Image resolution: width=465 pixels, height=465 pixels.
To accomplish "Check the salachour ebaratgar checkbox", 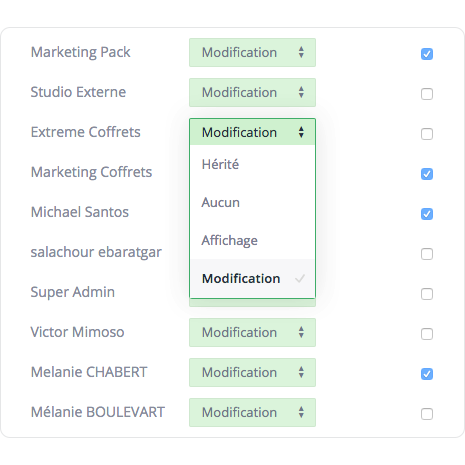I will (x=427, y=254).
